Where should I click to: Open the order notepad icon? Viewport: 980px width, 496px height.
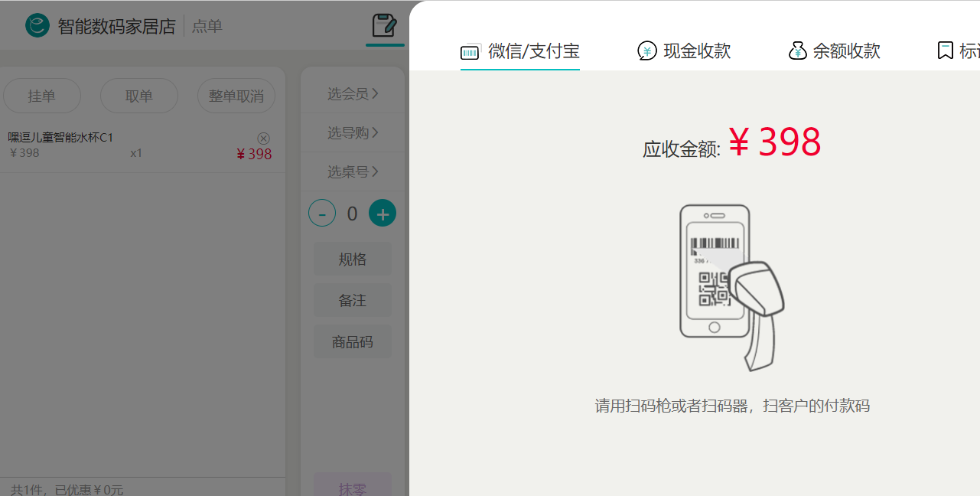pyautogui.click(x=384, y=26)
